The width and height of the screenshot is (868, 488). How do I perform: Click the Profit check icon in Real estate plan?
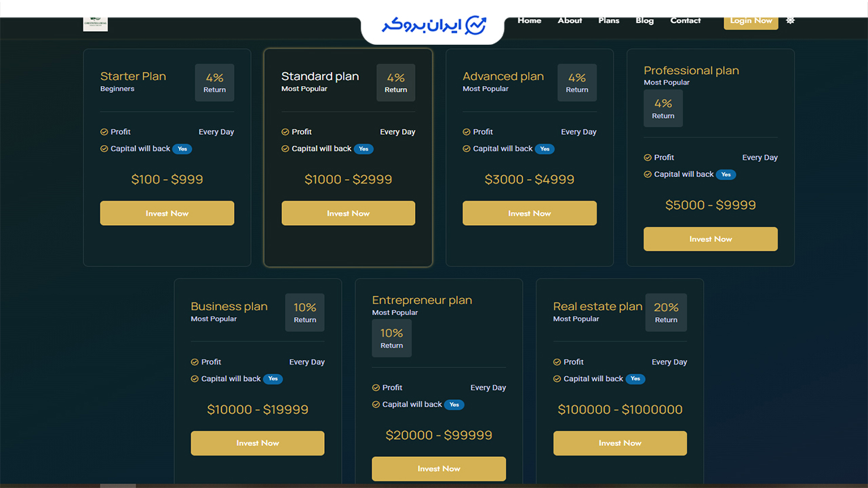coord(557,362)
